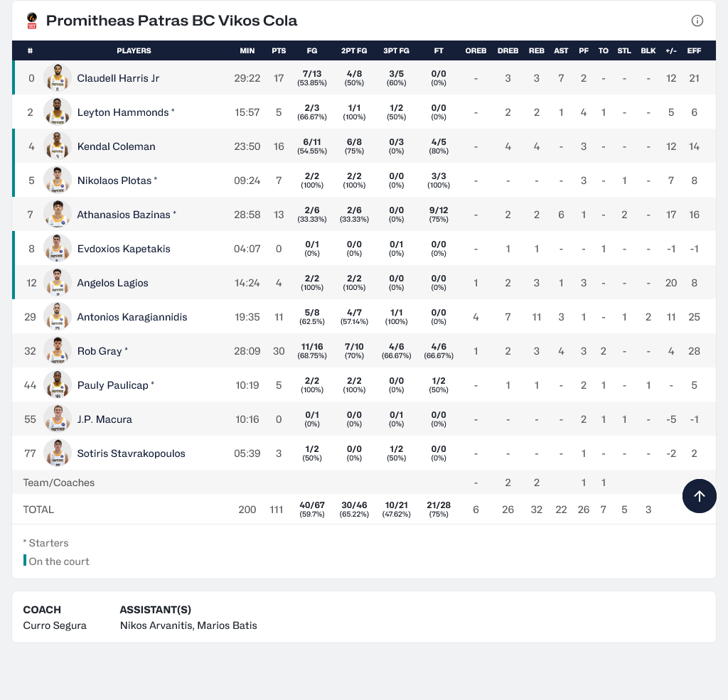Sort table by PTS column header
Viewport: 728px width, 700px height.
pos(279,50)
